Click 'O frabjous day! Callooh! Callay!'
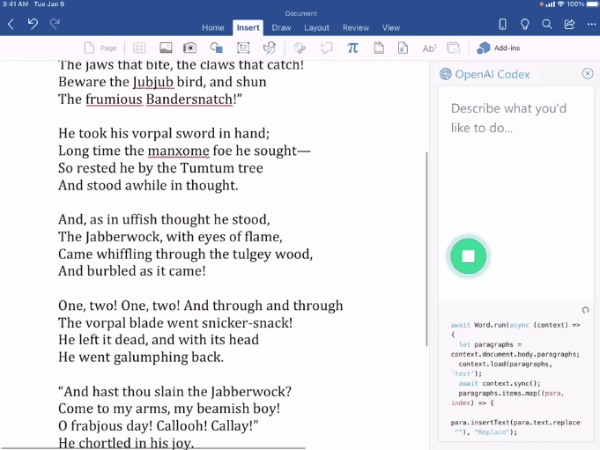This screenshot has height=450, width=600. click(x=158, y=426)
